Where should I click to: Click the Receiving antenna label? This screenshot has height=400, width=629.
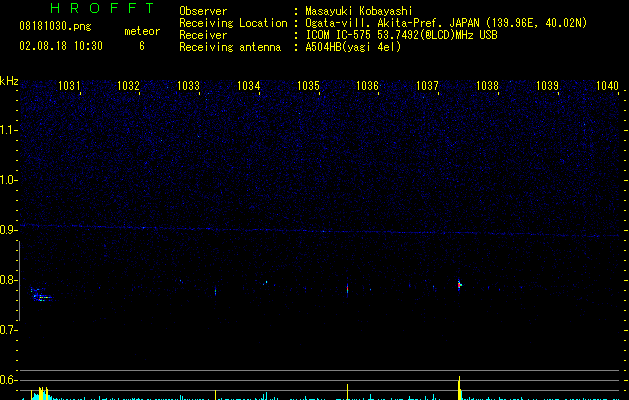click(x=230, y=47)
